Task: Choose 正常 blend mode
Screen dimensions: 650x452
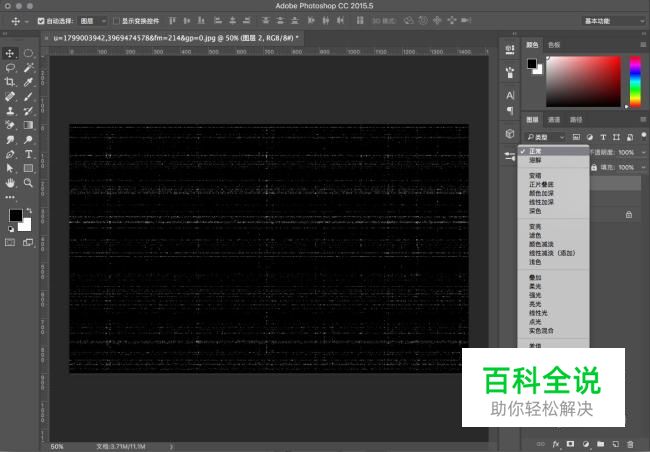Action: (x=553, y=151)
